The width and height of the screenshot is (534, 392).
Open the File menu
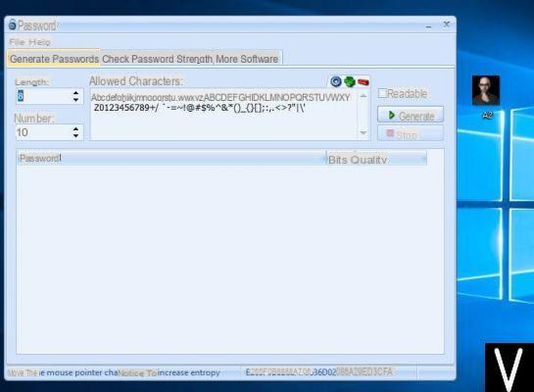tap(17, 42)
